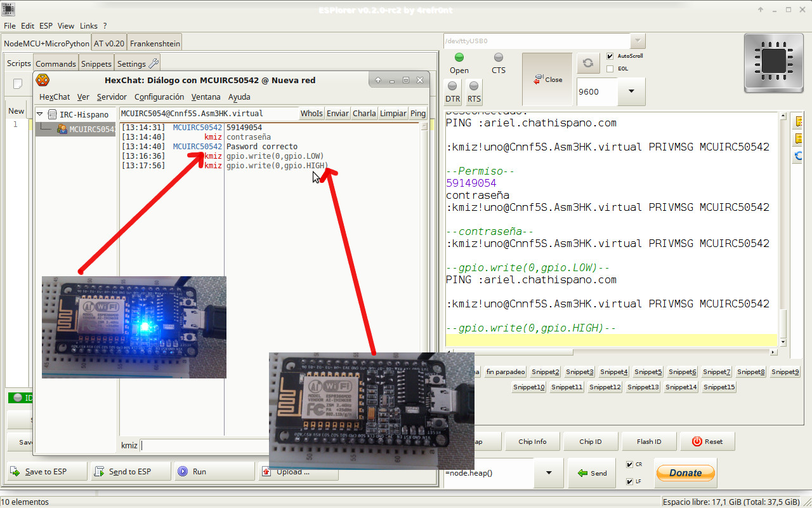
Task: Click the terminal horizontal scrollbar
Action: [x=612, y=352]
